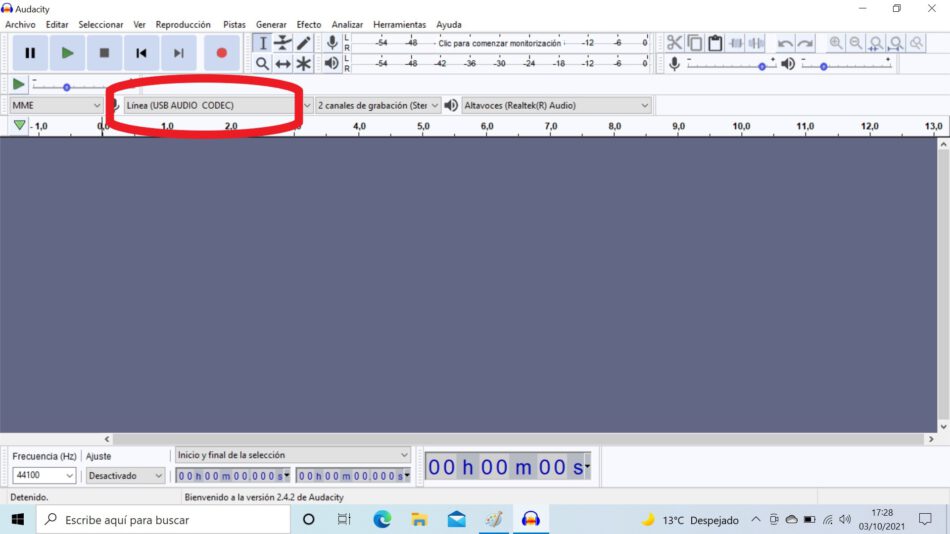Click the Undo arrow icon
The height and width of the screenshot is (534, 950).
(785, 43)
